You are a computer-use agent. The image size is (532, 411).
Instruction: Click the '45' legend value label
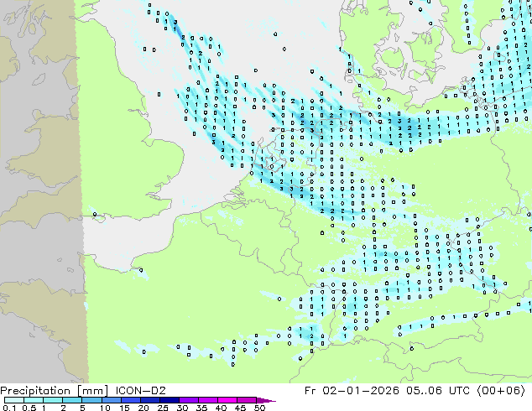point(240,408)
